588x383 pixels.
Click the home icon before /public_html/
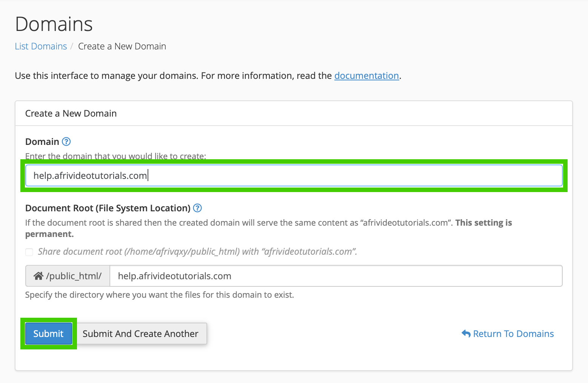tap(38, 276)
